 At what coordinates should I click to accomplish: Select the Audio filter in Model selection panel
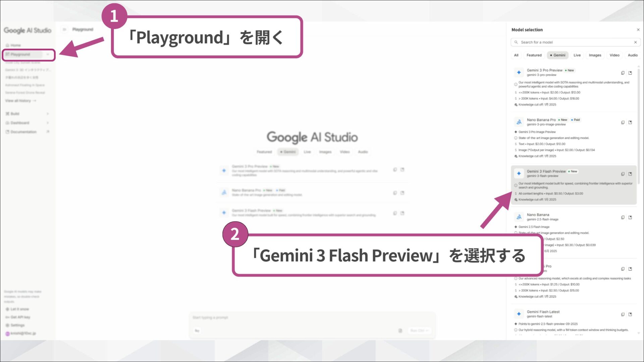click(x=633, y=55)
